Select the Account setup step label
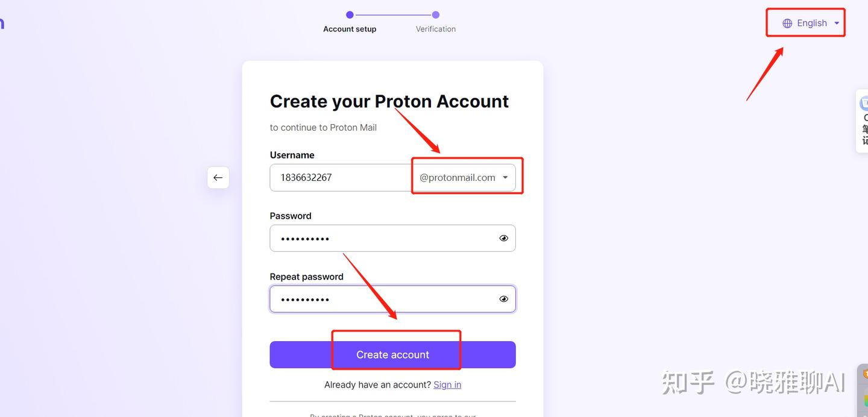The height and width of the screenshot is (417, 868). [350, 29]
